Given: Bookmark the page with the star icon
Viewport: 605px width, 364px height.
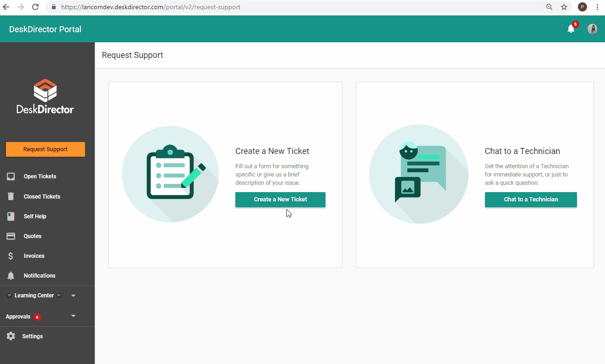Looking at the screenshot, I should tap(564, 7).
